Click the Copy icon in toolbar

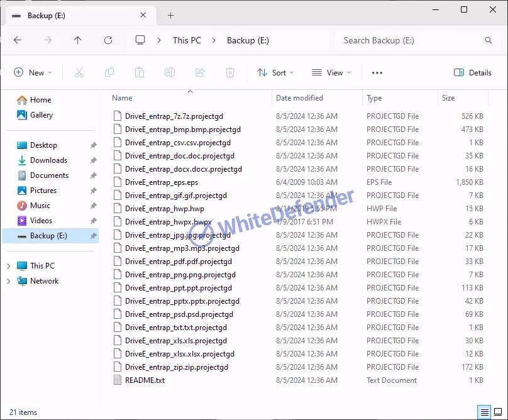(109, 73)
